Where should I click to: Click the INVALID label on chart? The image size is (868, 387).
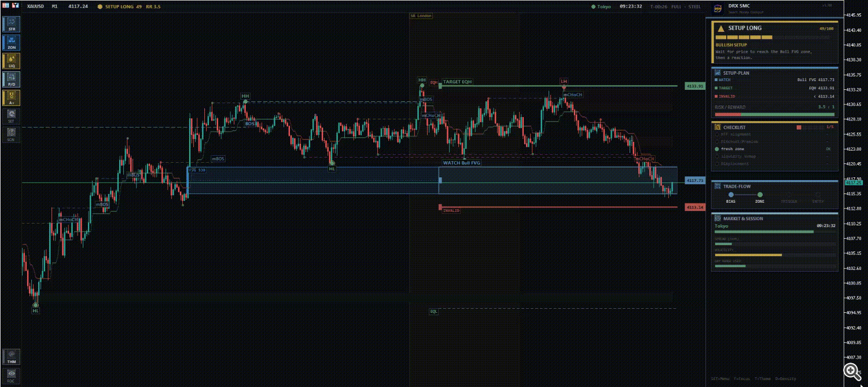click(451, 211)
